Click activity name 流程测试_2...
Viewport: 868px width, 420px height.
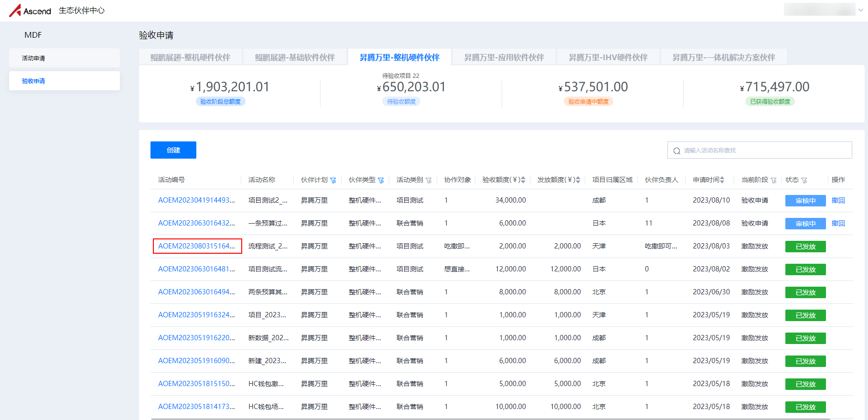click(x=268, y=246)
